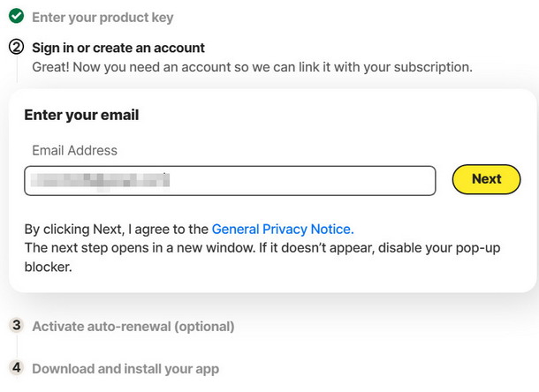Click the green checkmark icon for product key

point(16,17)
